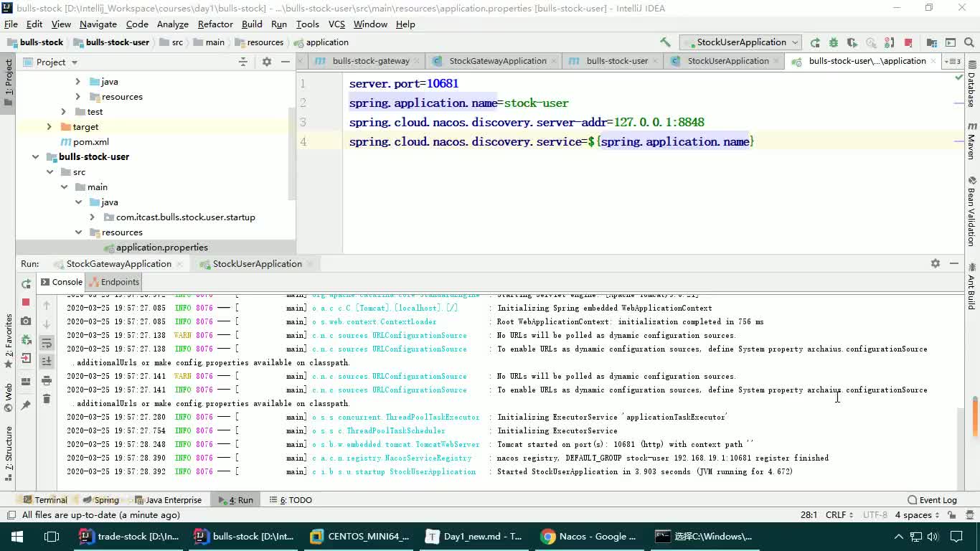Open Project panel settings gear
Viewport: 980px width, 551px height.
[x=266, y=62]
